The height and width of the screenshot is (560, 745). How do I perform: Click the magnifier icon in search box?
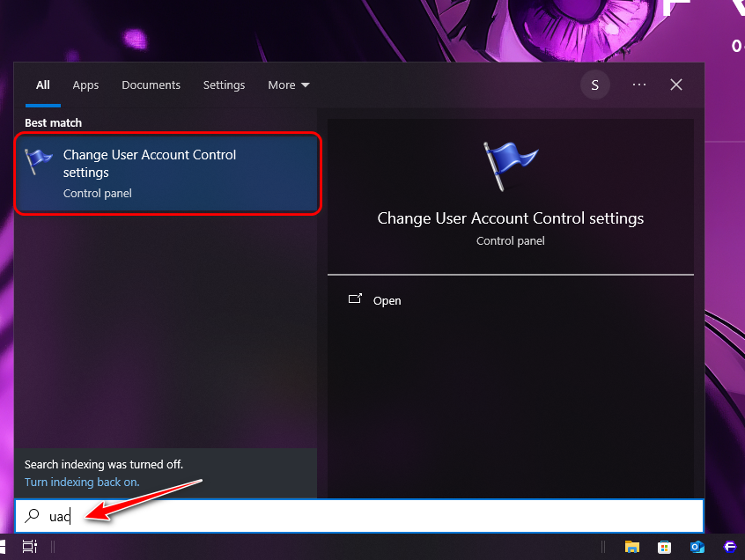(x=32, y=516)
